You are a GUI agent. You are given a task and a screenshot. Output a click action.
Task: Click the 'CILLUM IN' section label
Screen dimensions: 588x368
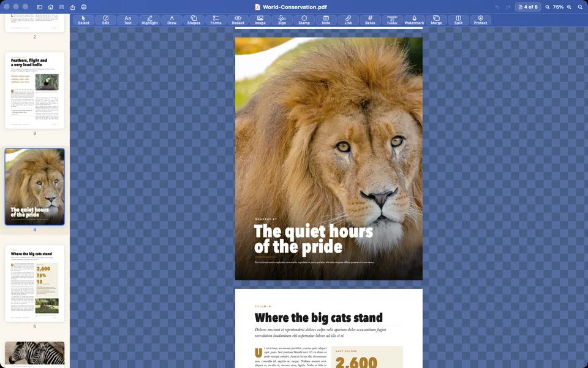(263, 307)
